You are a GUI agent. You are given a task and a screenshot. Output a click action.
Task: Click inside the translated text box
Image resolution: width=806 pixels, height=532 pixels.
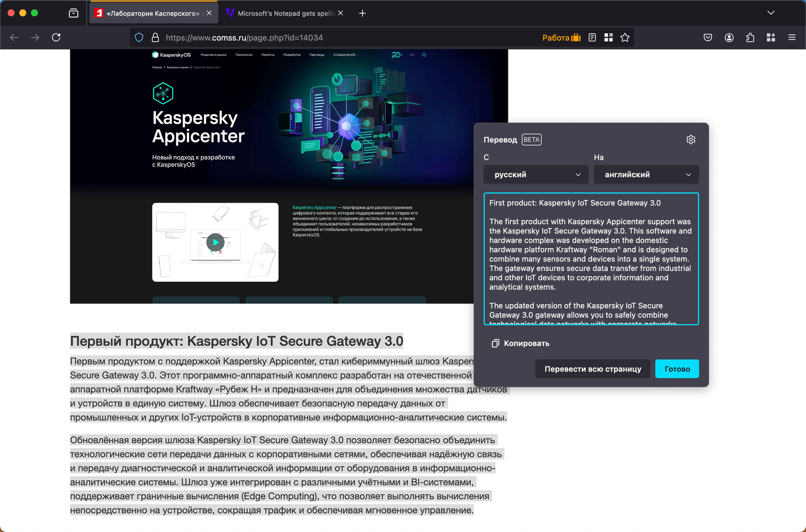point(591,259)
